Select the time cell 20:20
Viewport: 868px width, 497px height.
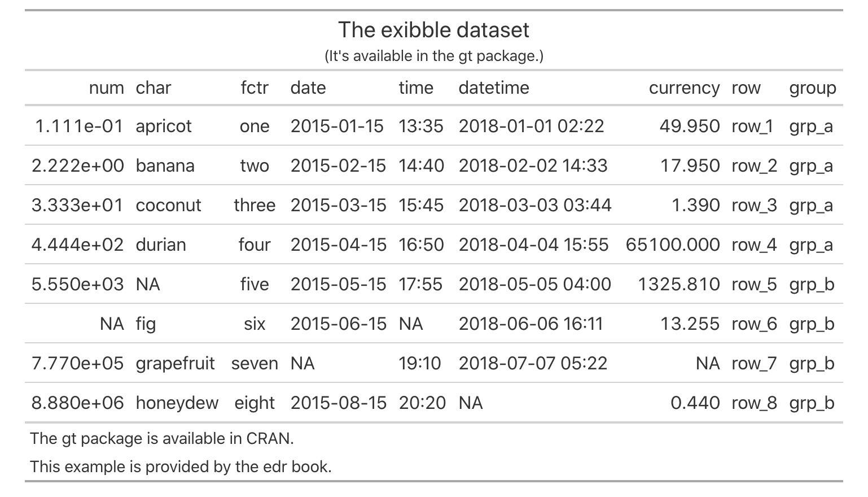coord(422,403)
